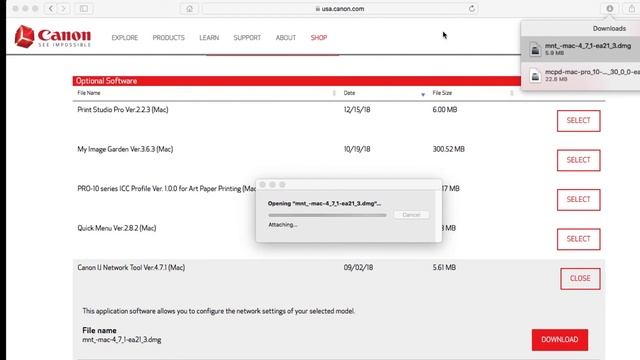Click the file size '5.61 MB'
The image size is (640, 360).
444,267
